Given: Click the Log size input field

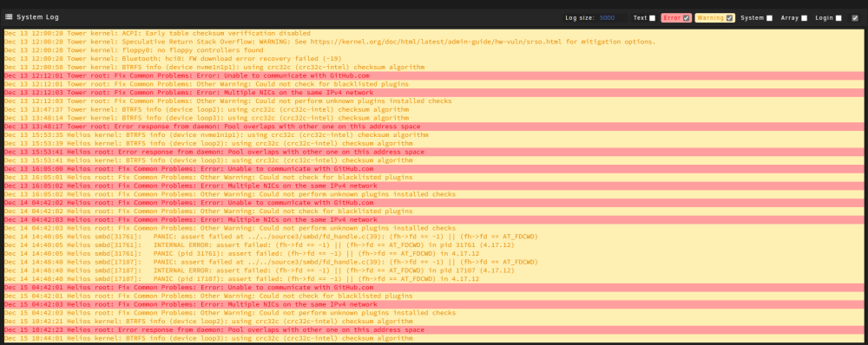Looking at the screenshot, I should tap(612, 17).
